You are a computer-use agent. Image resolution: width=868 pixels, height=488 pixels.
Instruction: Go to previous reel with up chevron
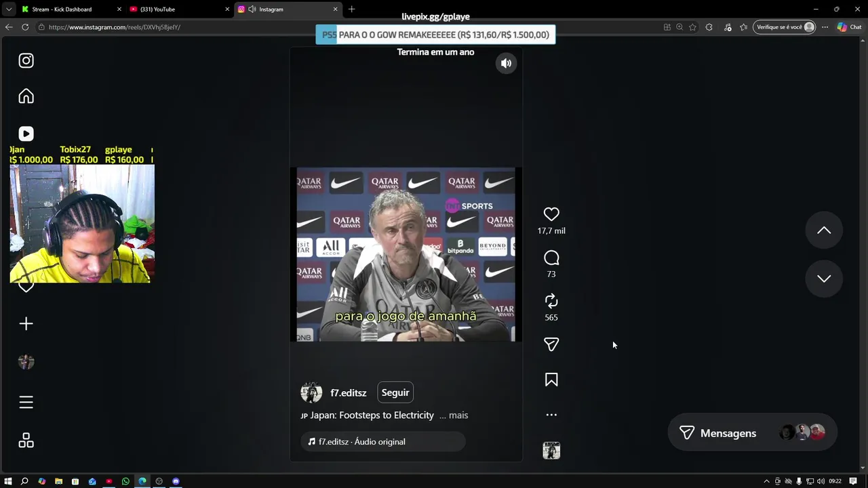point(824,230)
